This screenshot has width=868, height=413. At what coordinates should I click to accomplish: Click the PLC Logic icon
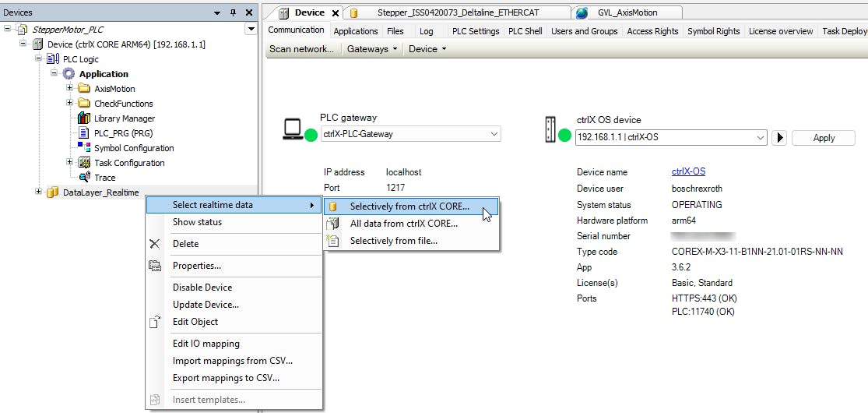tap(53, 58)
